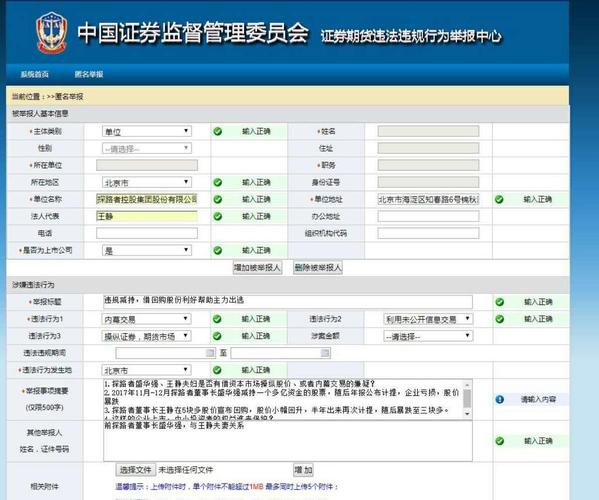
Task: Click the 法人代表 input field
Action: tap(147, 216)
